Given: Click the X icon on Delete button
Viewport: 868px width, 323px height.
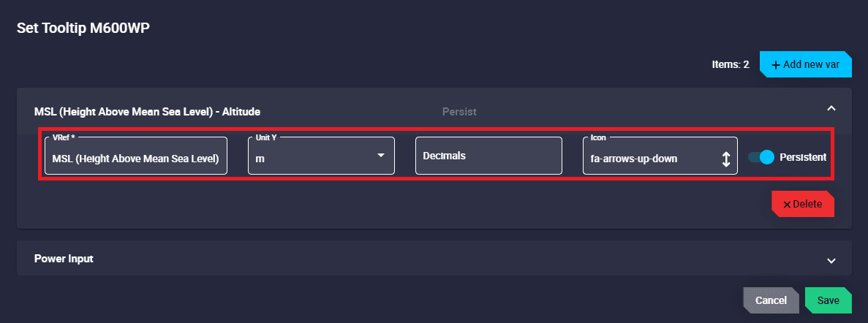Looking at the screenshot, I should [787, 205].
